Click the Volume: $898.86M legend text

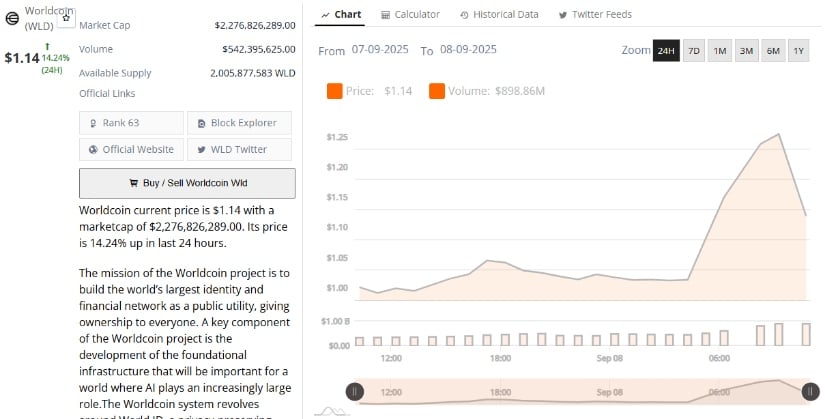coord(496,91)
